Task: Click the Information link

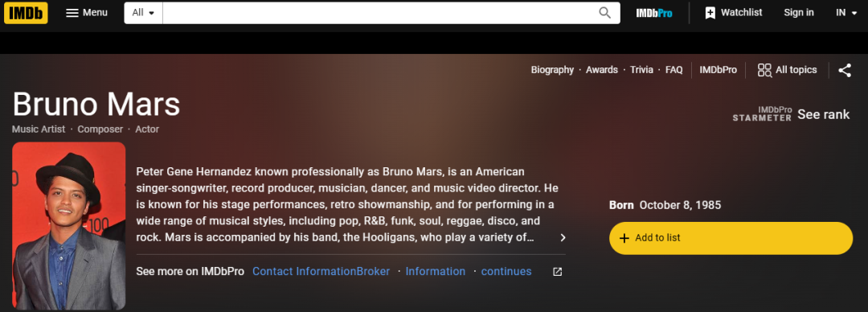Action: (x=435, y=272)
